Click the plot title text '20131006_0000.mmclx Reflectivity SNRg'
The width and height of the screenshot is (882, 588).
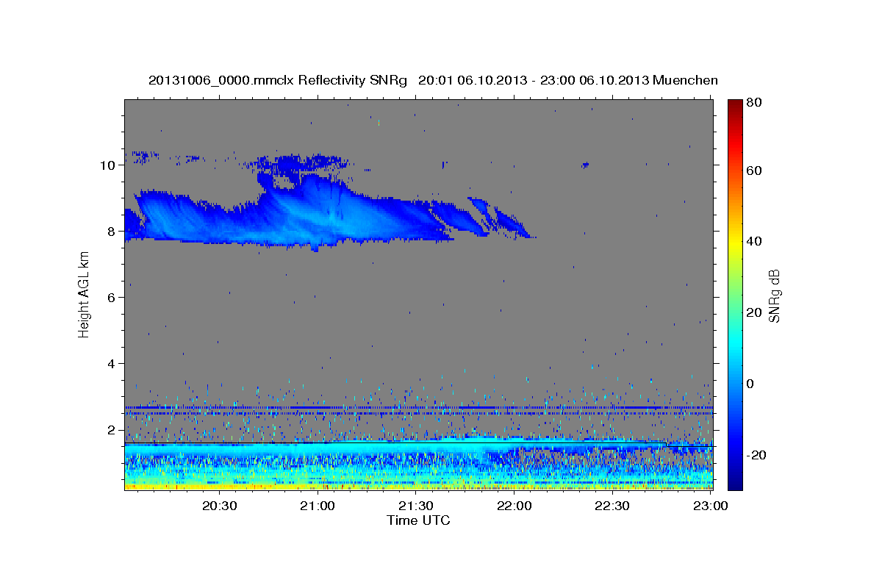277,80
